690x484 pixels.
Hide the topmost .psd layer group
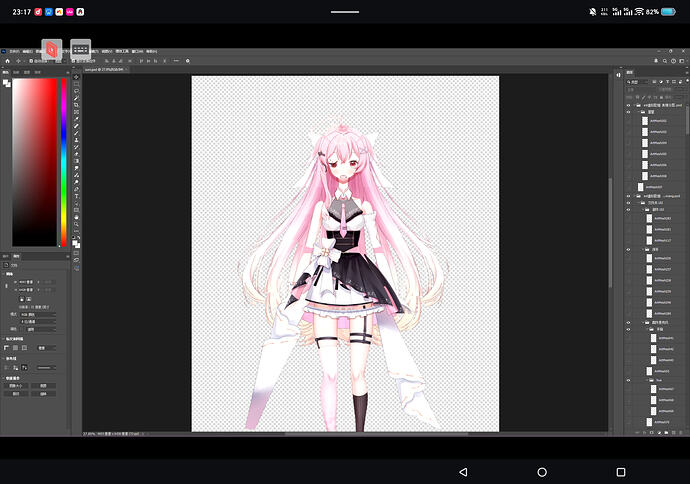coord(628,106)
